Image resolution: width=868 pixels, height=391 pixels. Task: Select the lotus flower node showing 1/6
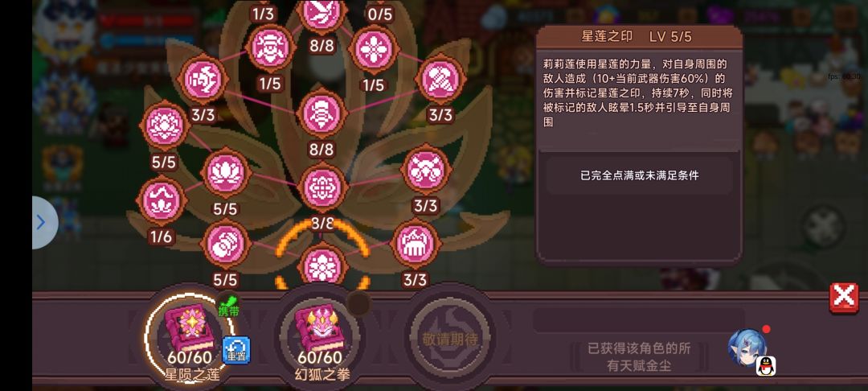(x=161, y=200)
